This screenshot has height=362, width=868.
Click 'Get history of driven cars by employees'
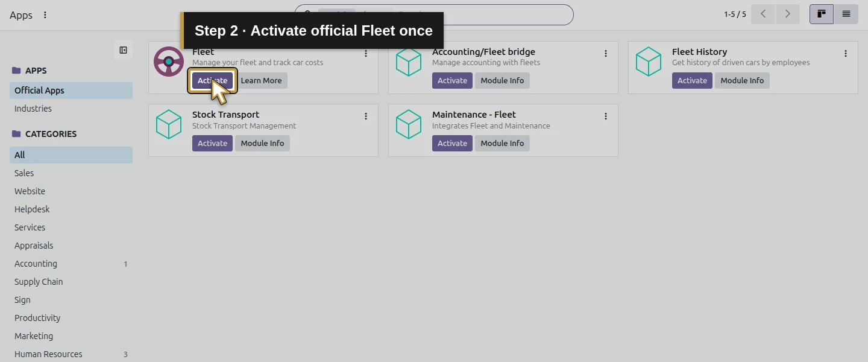tap(741, 63)
